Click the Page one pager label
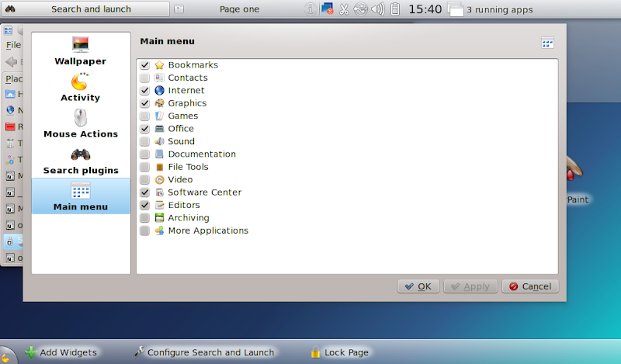621x364 pixels. (239, 9)
